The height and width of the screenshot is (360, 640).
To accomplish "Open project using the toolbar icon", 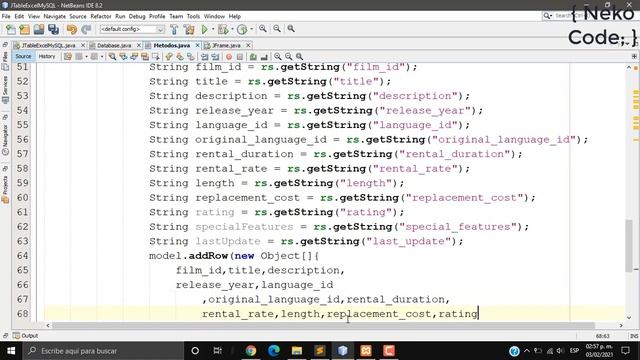I will click(39, 29).
